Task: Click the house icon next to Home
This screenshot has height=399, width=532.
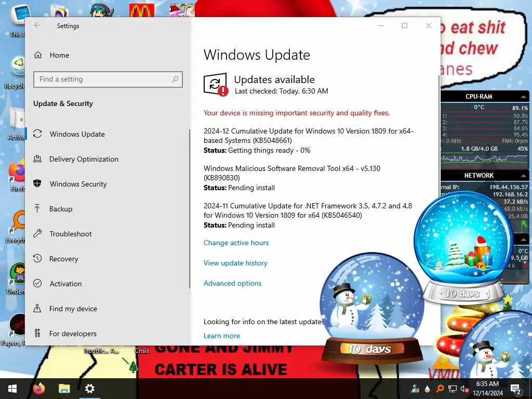Action: tap(37, 55)
